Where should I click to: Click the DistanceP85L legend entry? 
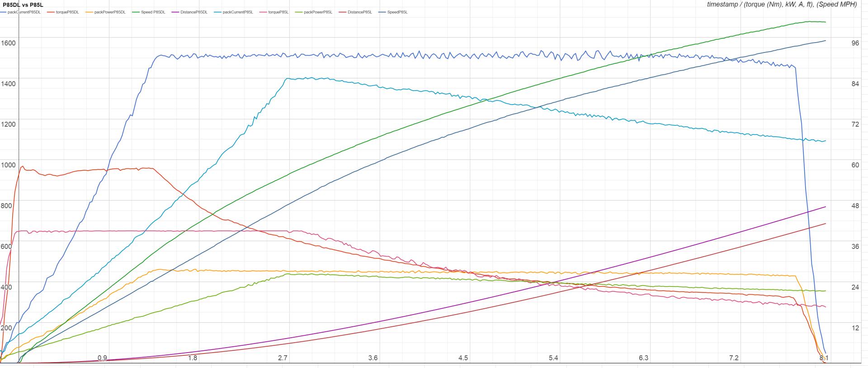pos(355,12)
